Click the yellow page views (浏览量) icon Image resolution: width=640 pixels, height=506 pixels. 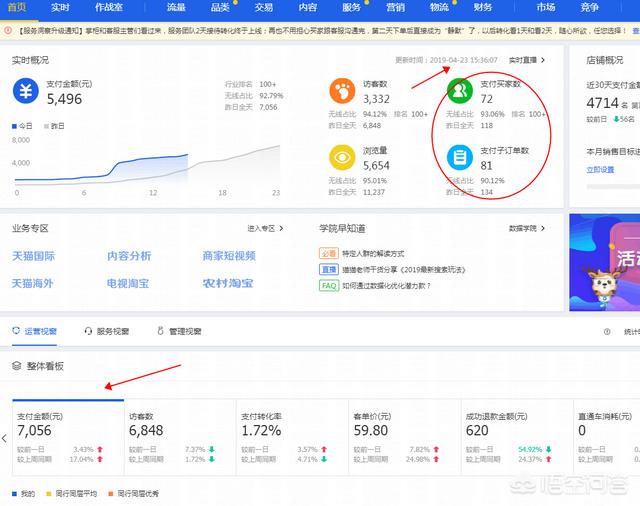point(343,157)
